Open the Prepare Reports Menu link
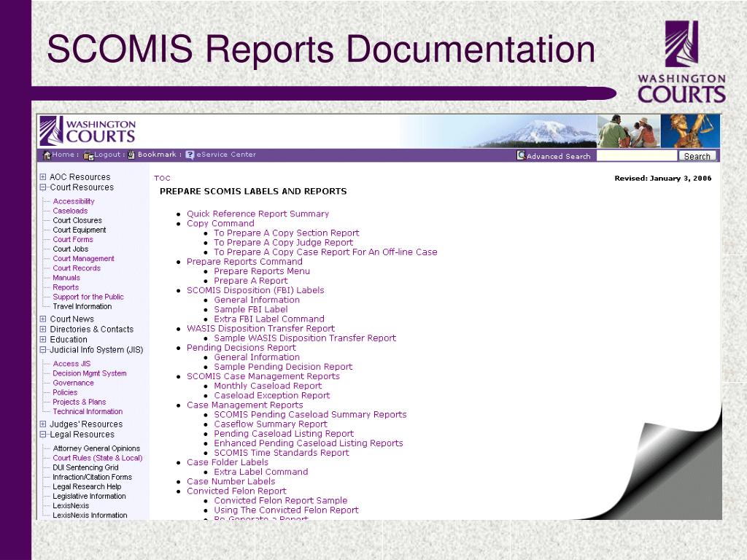The image size is (747, 560). 262,271
